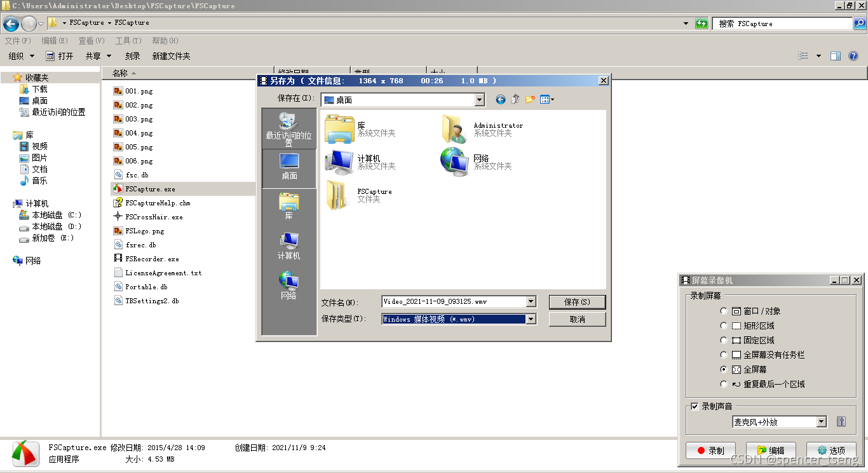Viewport: 868px width, 473px height.
Task: Click the green refresh icon beside the address bar
Action: click(x=702, y=22)
